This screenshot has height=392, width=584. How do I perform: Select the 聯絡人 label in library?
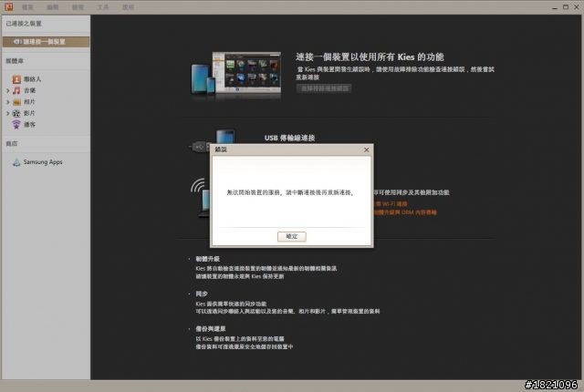click(x=33, y=79)
